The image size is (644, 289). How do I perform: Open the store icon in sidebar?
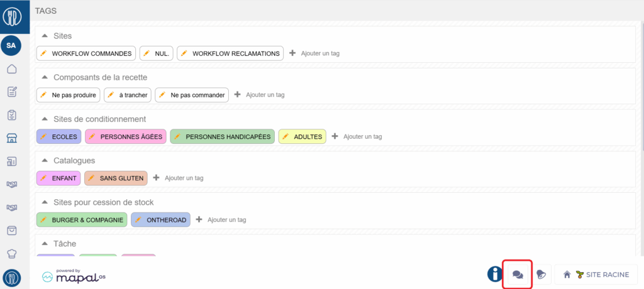click(x=11, y=138)
